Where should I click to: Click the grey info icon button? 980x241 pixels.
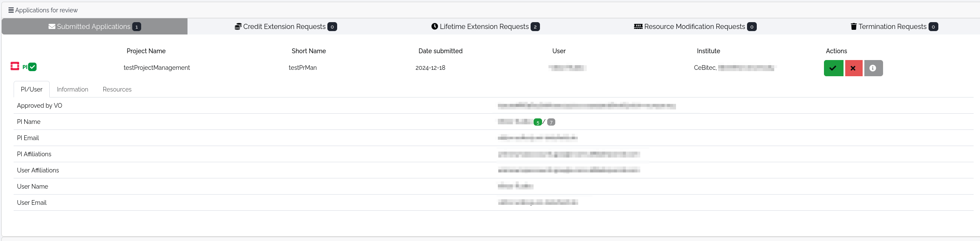(873, 68)
